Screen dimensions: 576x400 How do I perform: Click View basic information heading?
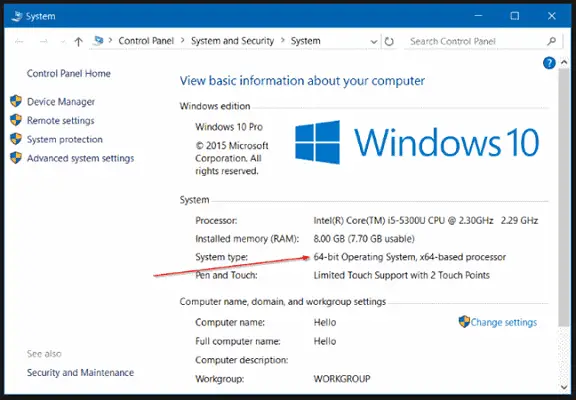click(x=302, y=81)
